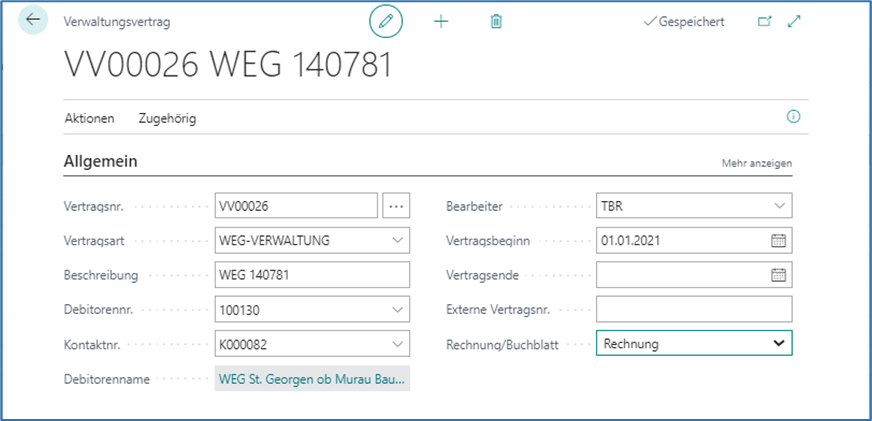Expand the Bearbeiter dropdown
872x421 pixels.
tap(779, 206)
